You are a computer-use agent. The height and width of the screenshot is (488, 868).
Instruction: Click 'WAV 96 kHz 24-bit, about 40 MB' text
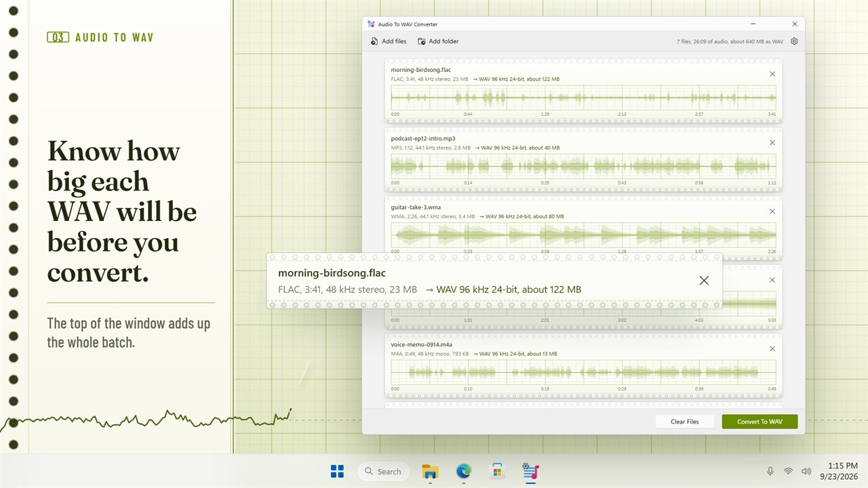click(521, 148)
